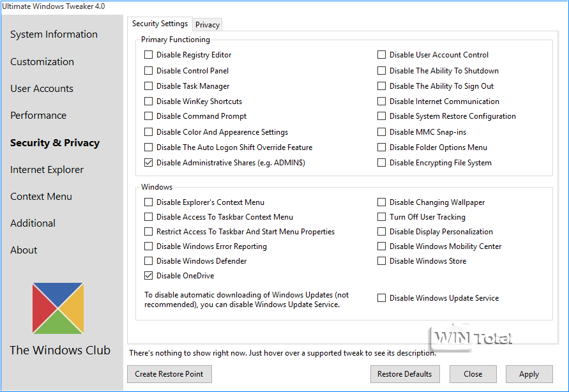Screen dimensions: 569x392
Task: Click Restore Defaults button
Action: pos(405,374)
